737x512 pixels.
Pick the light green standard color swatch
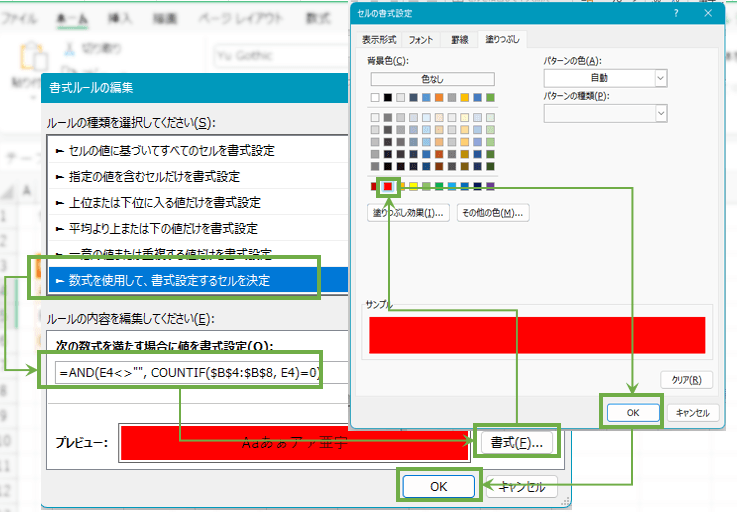point(426,187)
